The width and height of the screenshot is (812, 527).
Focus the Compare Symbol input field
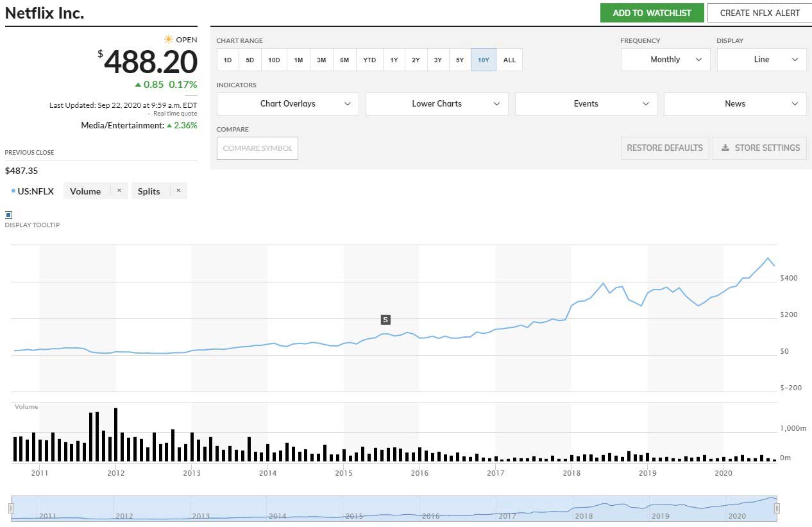[x=257, y=148]
